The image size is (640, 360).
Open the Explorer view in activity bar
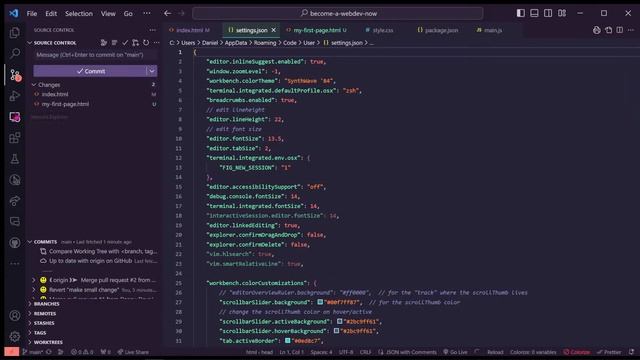point(15,33)
